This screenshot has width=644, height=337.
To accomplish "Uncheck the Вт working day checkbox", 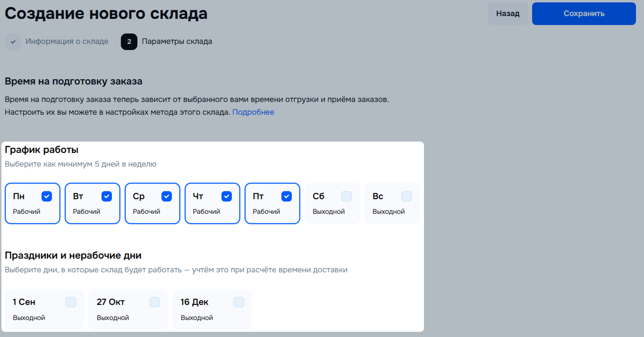I will click(x=107, y=196).
